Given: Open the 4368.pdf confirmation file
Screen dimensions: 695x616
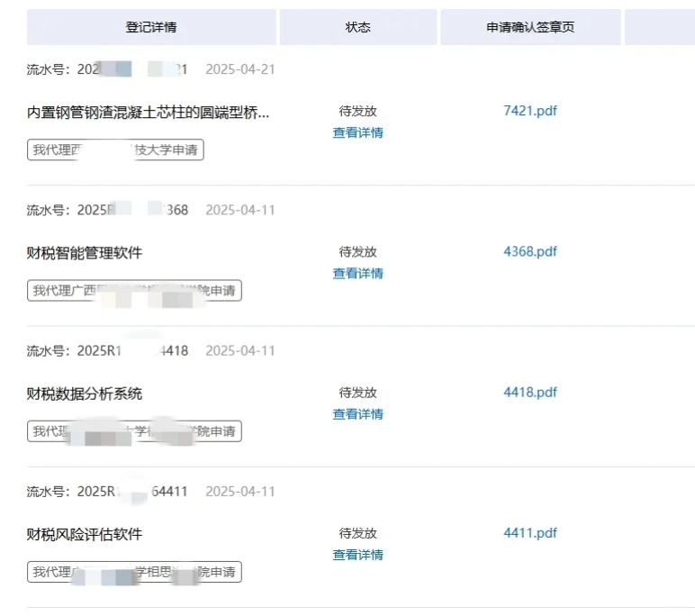Looking at the screenshot, I should (x=529, y=251).
